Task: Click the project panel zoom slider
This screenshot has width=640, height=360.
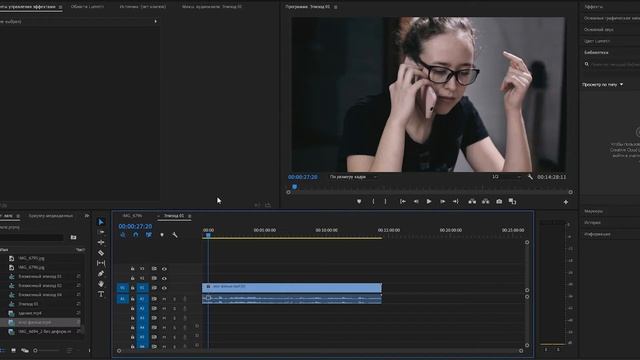Action: (x=47, y=350)
